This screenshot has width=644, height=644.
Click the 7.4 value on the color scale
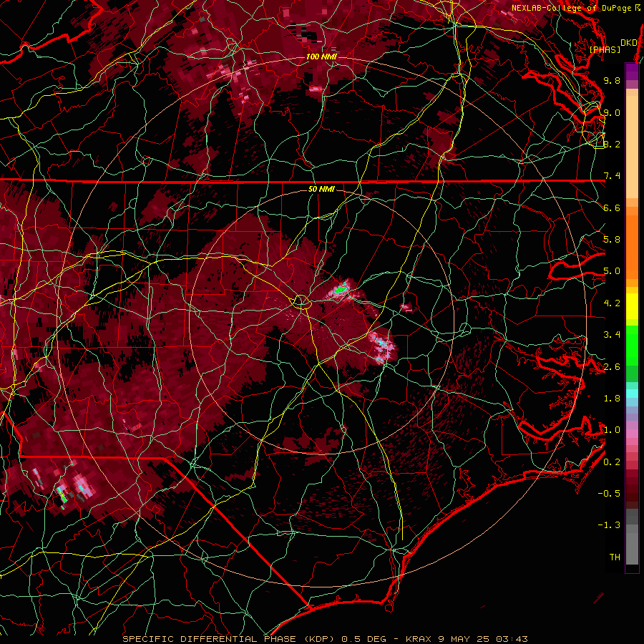click(x=612, y=176)
